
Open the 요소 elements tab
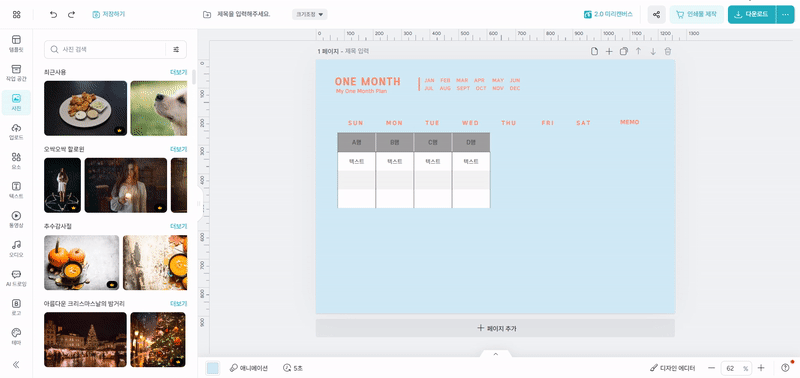click(x=16, y=161)
